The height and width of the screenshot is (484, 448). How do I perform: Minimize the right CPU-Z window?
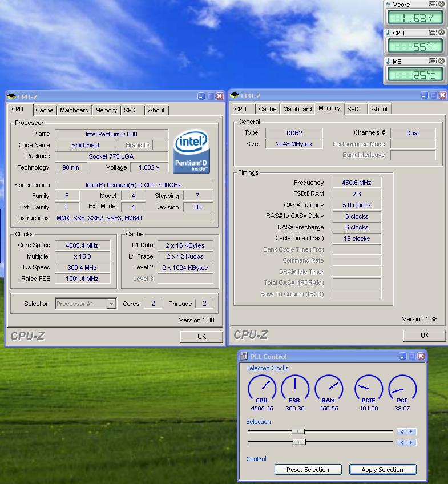click(x=424, y=95)
